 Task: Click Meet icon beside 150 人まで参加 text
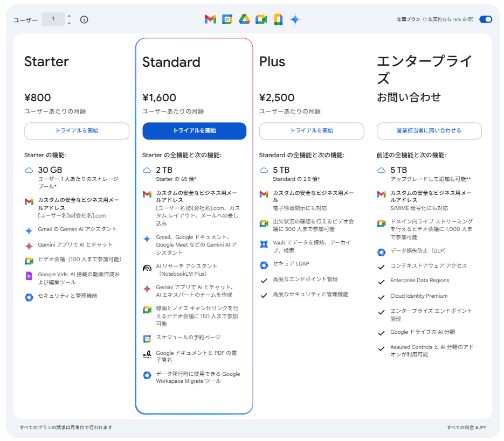point(147,310)
